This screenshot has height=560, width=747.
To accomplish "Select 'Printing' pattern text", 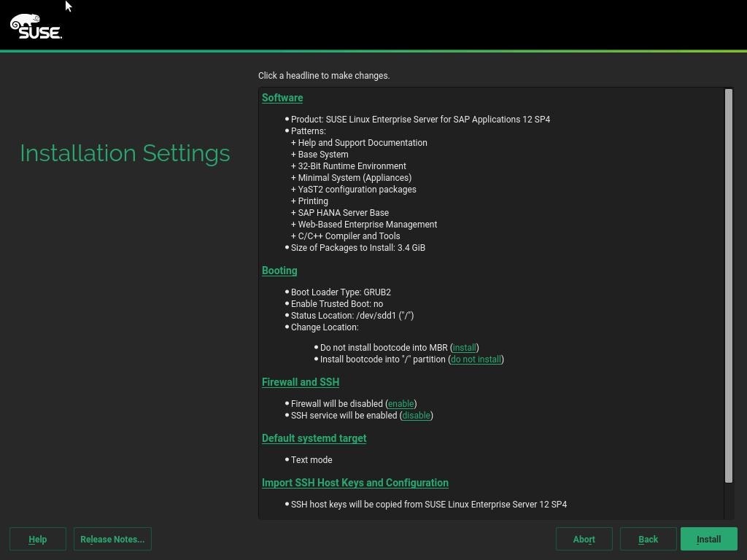I will point(313,201).
